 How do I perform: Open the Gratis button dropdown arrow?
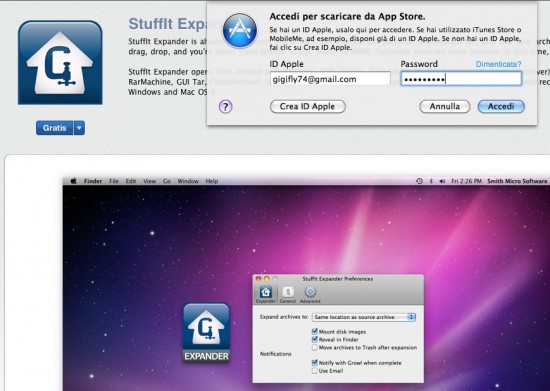click(x=79, y=128)
